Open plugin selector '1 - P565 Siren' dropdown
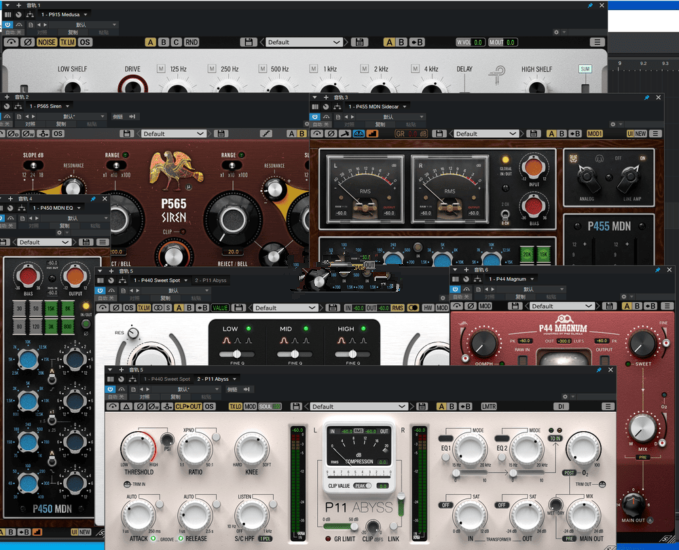679x550 pixels. point(49,106)
